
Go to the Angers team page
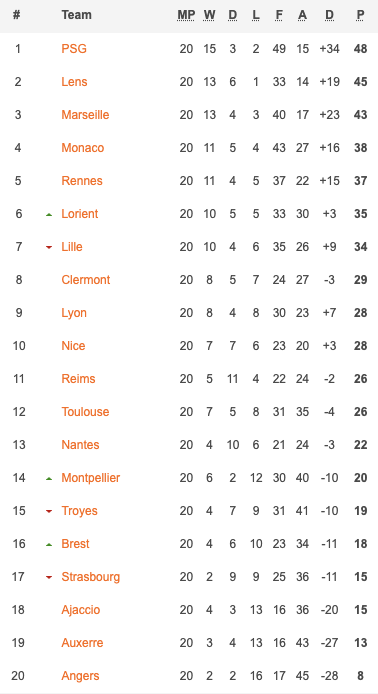coord(80,676)
